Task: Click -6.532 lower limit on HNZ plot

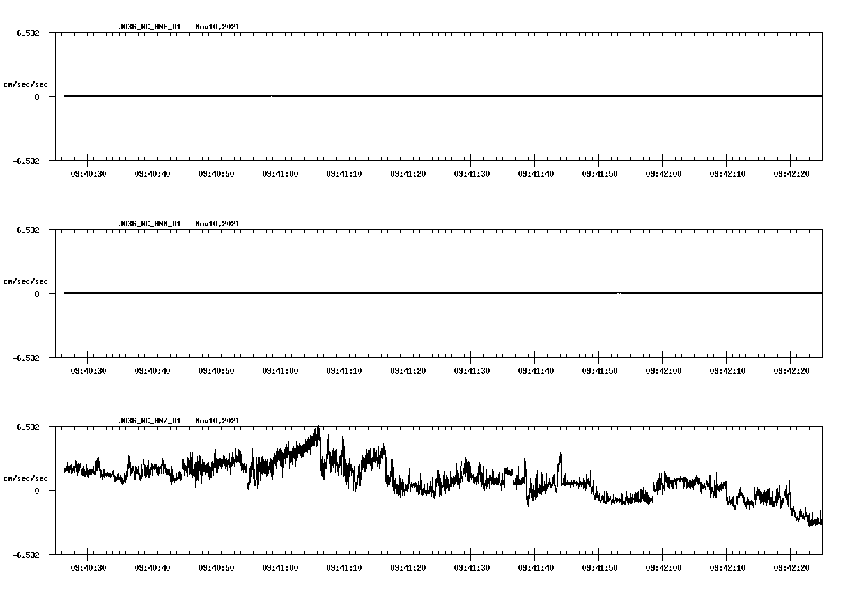Action: pyautogui.click(x=26, y=555)
